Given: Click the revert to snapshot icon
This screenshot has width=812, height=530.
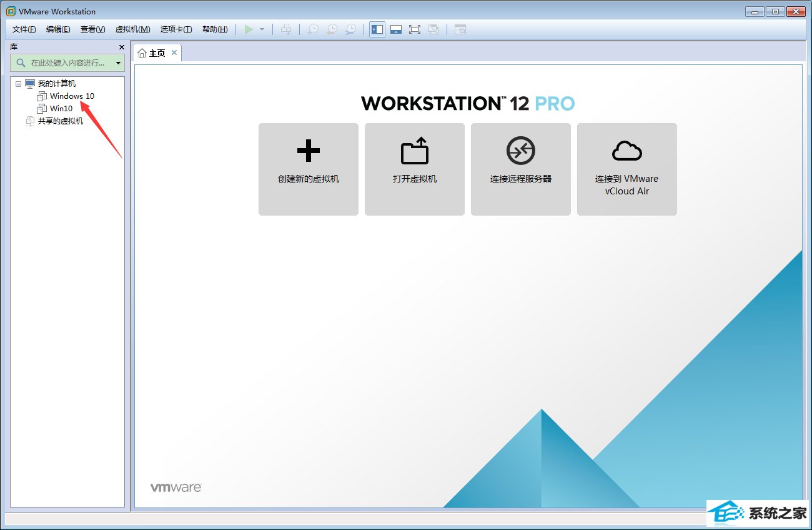Looking at the screenshot, I should (332, 29).
